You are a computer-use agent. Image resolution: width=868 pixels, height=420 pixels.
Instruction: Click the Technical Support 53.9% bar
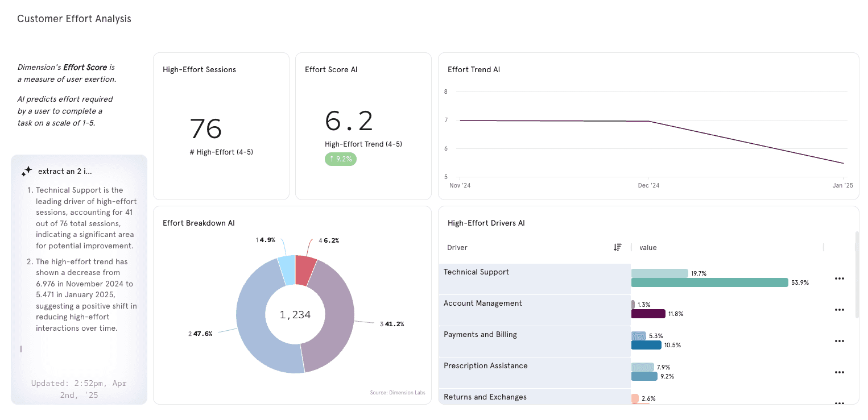(x=710, y=282)
